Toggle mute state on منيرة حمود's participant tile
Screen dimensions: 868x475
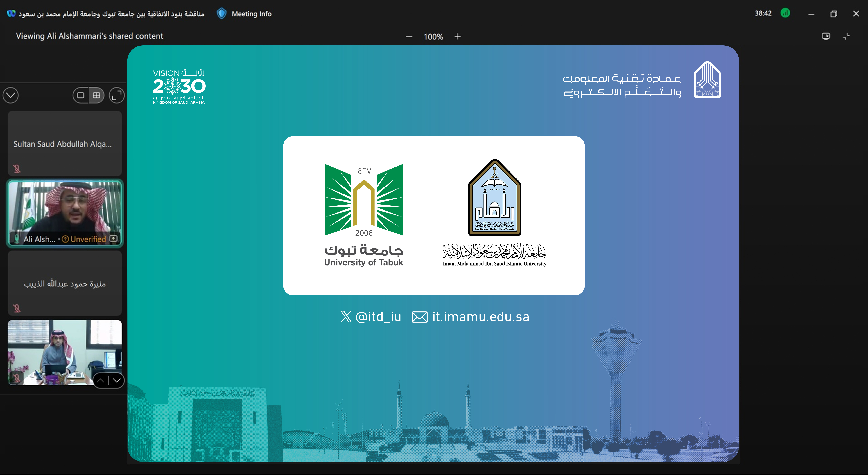pyautogui.click(x=16, y=308)
